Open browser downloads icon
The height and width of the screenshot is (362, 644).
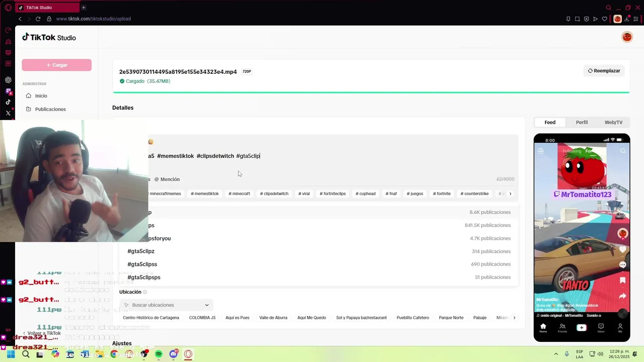627,19
